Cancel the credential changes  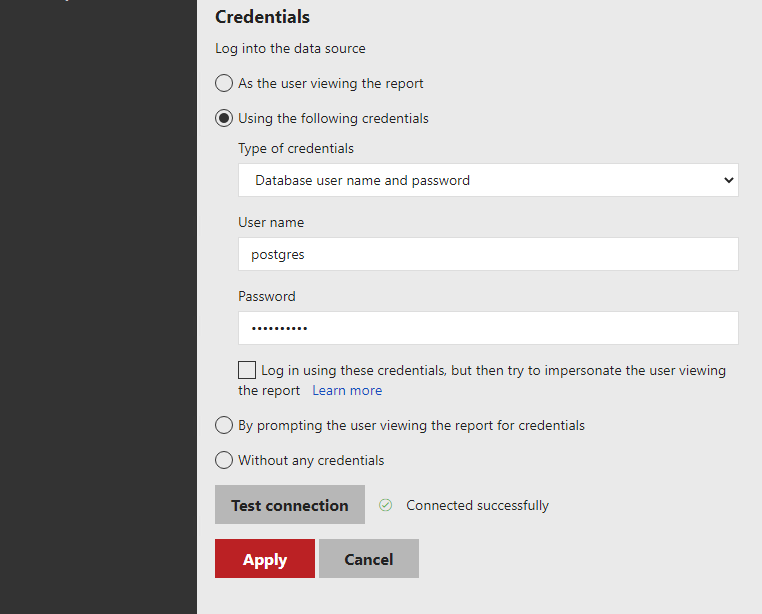click(368, 559)
